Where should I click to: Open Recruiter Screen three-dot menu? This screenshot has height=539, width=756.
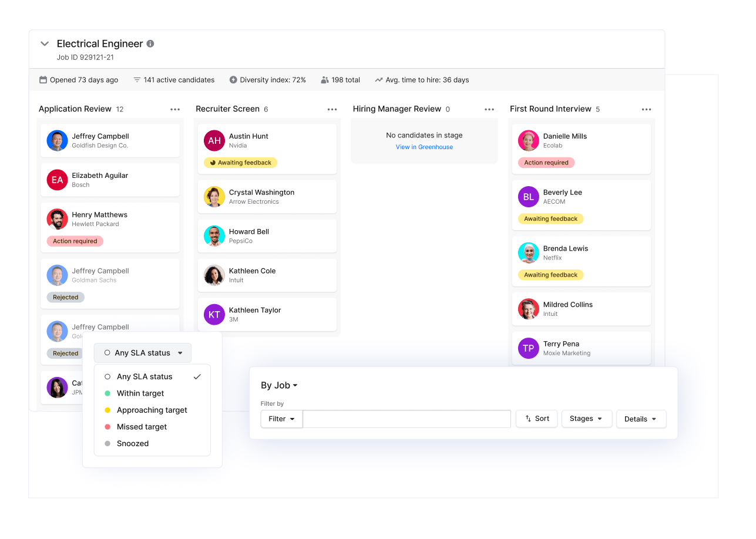coord(332,109)
